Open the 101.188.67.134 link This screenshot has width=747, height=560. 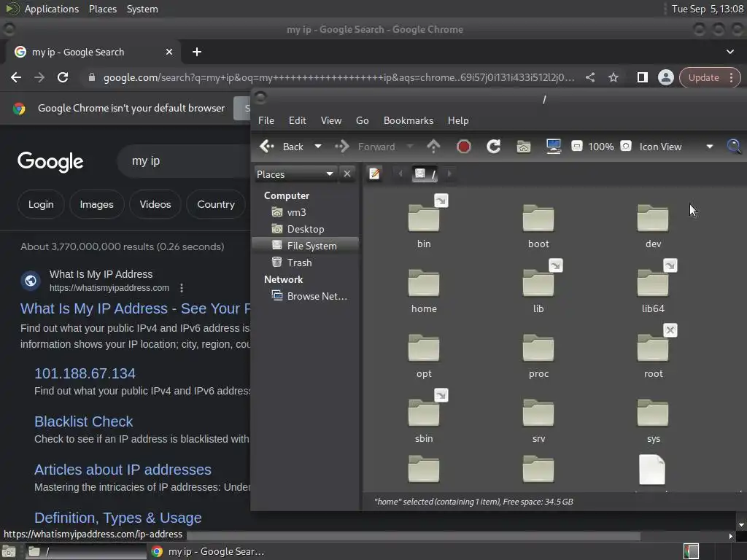click(85, 373)
